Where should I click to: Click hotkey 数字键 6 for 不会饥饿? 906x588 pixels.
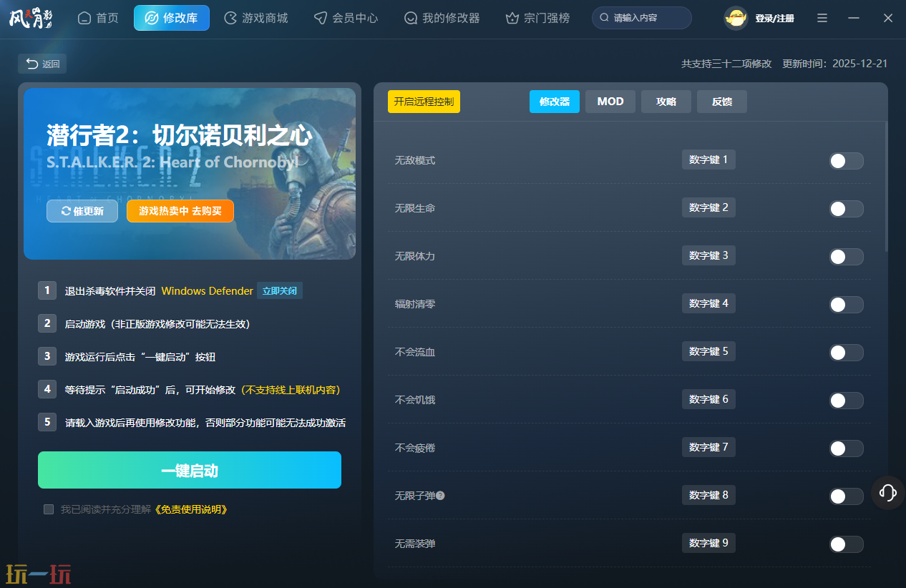708,399
